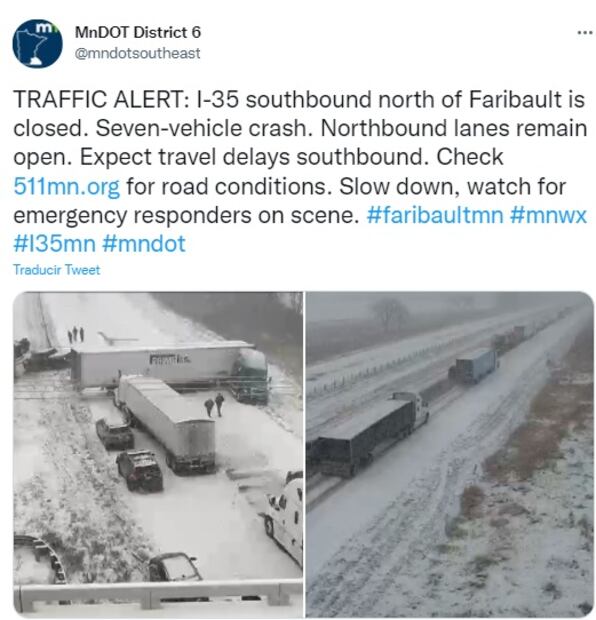Viewport: 596px width, 620px height.
Task: Open the three-dot more options menu
Action: coord(585,33)
